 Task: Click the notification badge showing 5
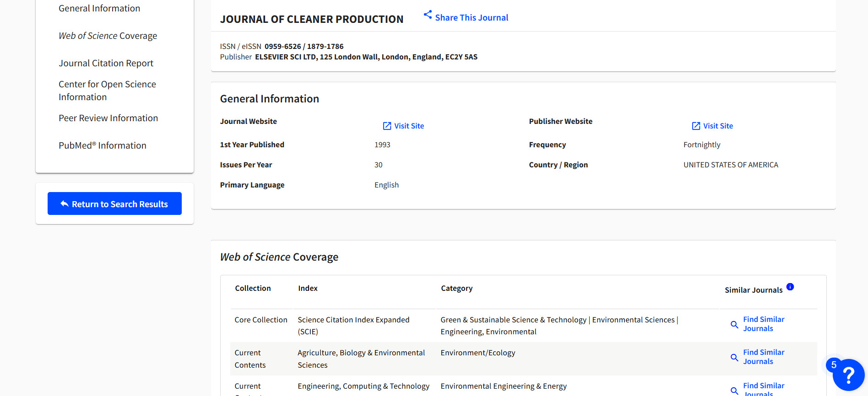click(834, 364)
